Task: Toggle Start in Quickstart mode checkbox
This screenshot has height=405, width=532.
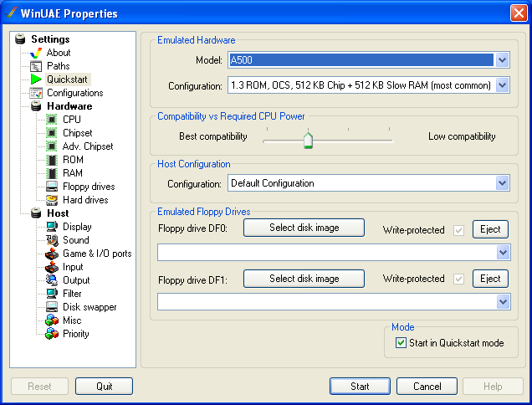Action: (x=401, y=343)
